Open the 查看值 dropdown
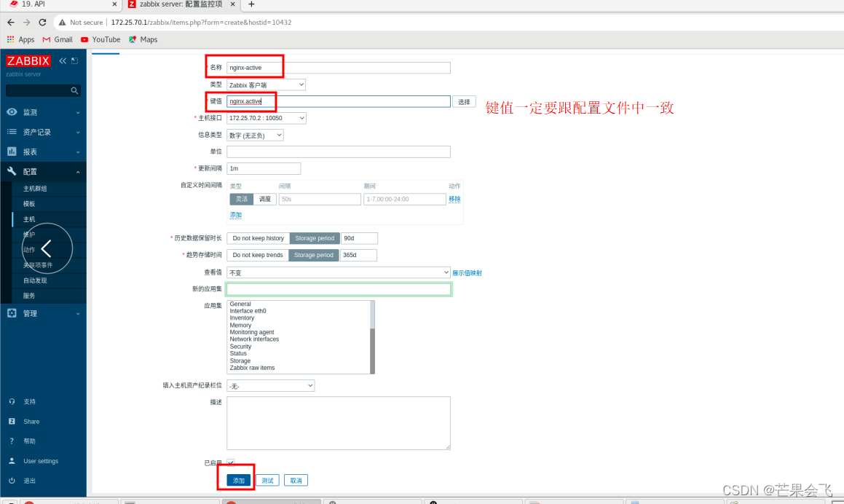Screen dimensions: 844x504 [x=339, y=272]
